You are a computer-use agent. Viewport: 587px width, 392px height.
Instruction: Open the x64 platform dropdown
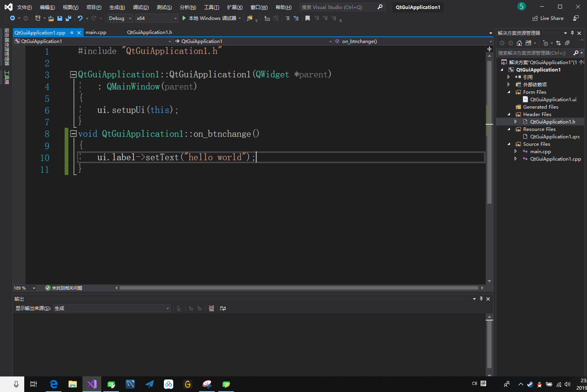point(156,18)
